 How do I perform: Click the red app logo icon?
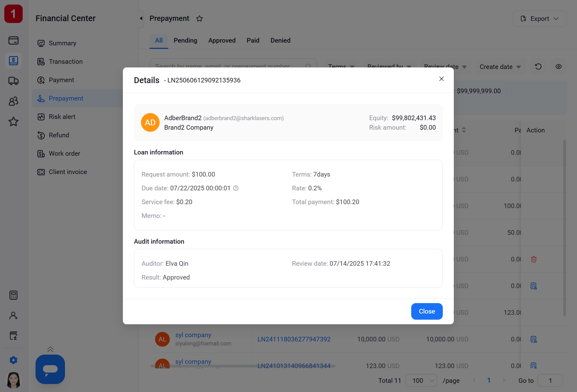coord(13,14)
